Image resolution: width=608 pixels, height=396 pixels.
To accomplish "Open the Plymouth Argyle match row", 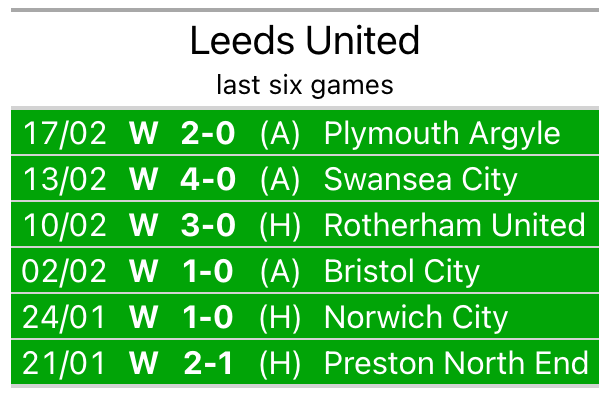I will click(305, 132).
